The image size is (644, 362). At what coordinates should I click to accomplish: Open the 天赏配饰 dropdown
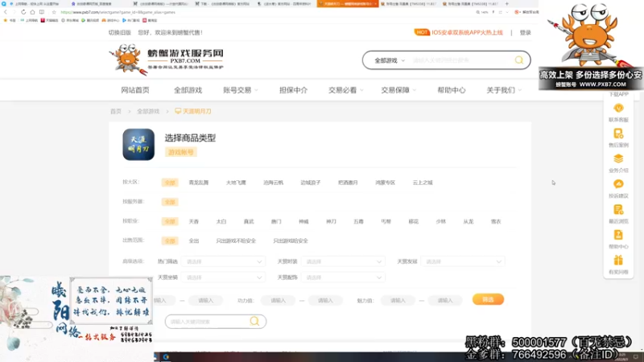click(343, 278)
